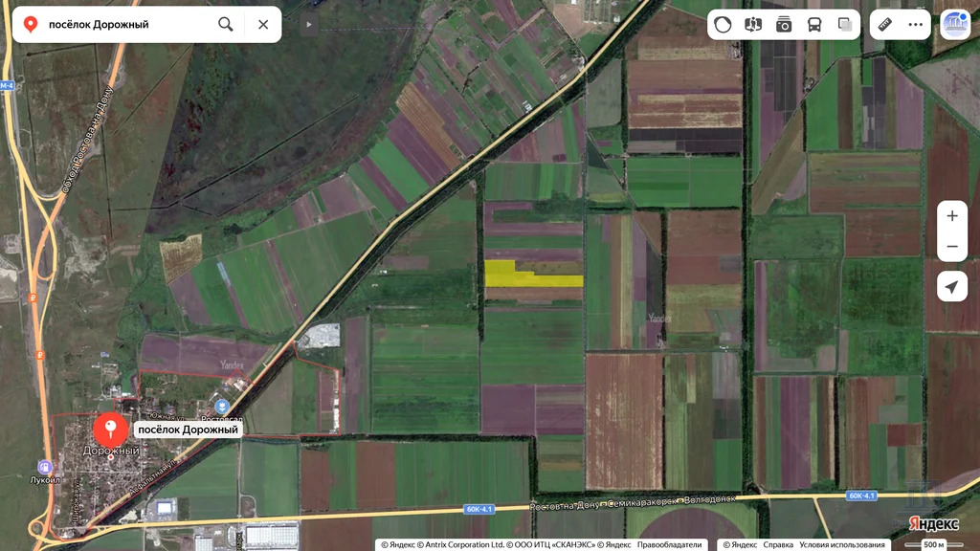Open Условия использования link
The height and width of the screenshot is (551, 980).
pyautogui.click(x=842, y=544)
